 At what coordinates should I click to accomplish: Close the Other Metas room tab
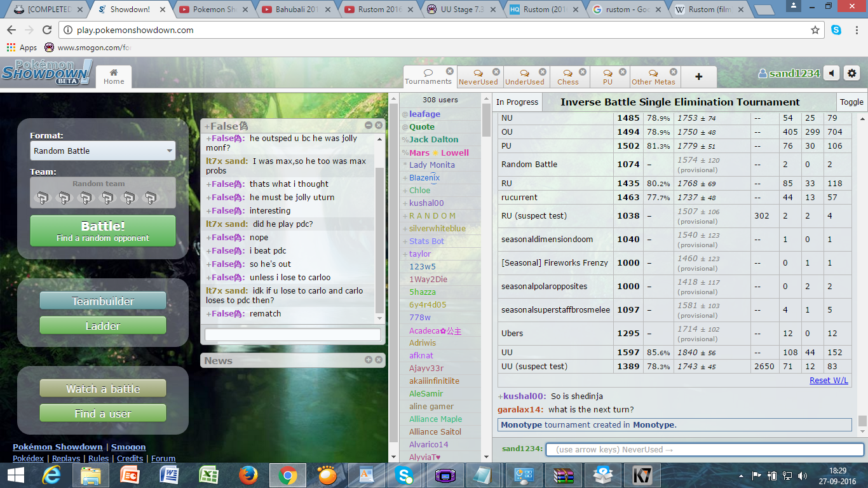point(674,72)
